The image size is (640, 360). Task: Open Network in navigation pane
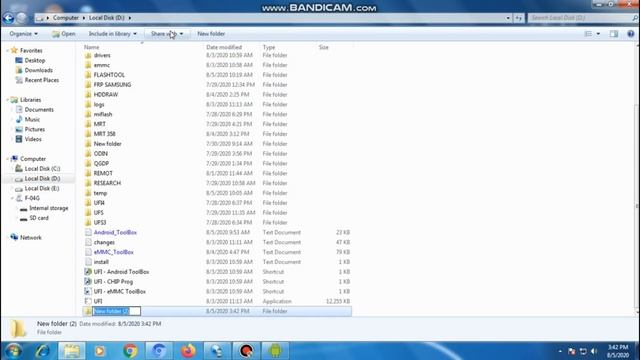pos(31,238)
